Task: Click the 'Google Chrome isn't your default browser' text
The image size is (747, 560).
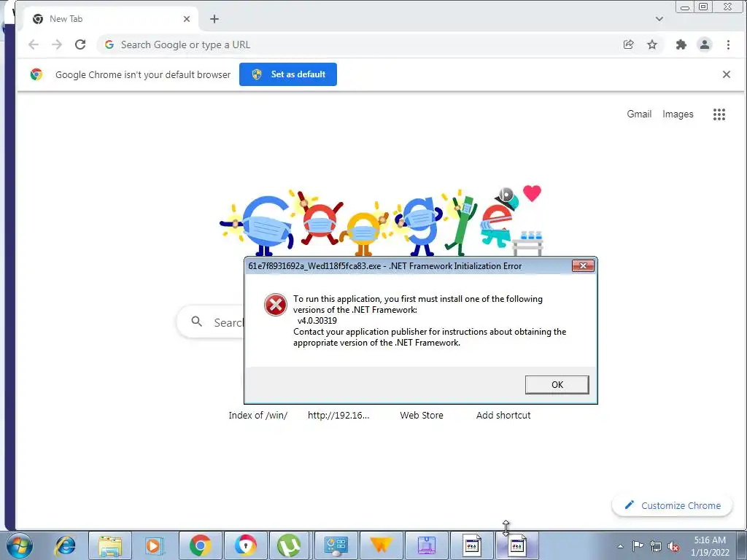Action: [x=143, y=75]
